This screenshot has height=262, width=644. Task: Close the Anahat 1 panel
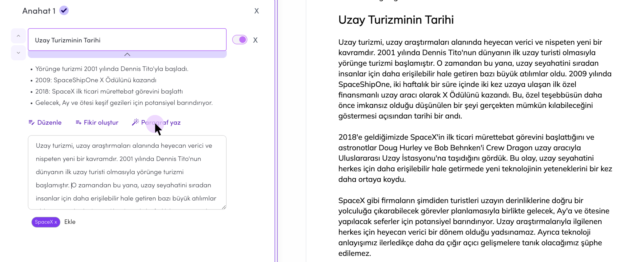[x=256, y=11]
